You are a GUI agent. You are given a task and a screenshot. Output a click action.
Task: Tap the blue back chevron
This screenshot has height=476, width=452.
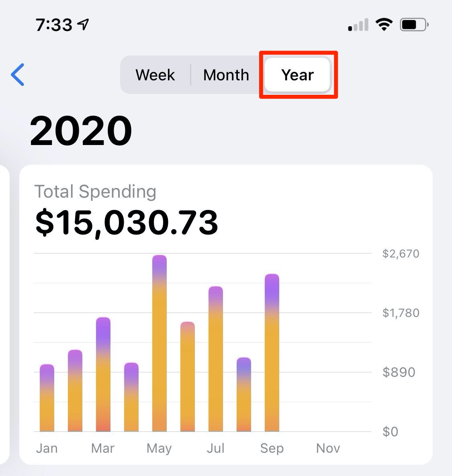pos(18,75)
